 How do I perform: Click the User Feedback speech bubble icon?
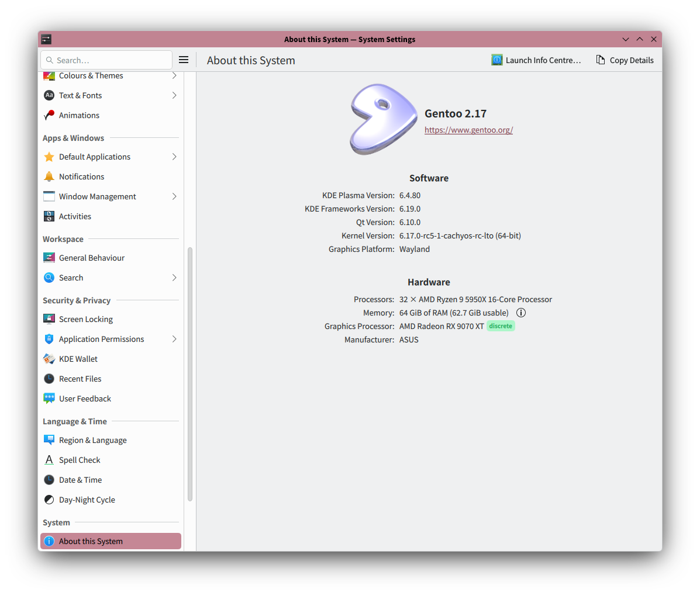tap(49, 399)
